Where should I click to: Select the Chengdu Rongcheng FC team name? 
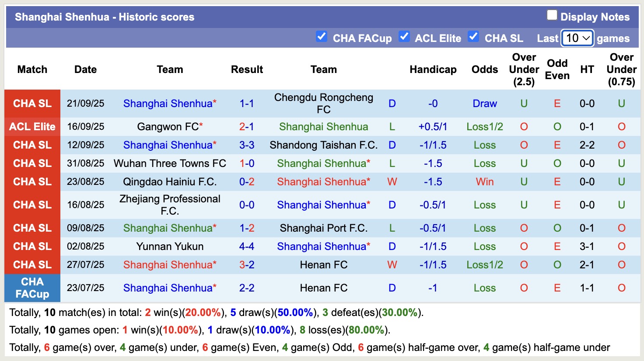(x=323, y=104)
